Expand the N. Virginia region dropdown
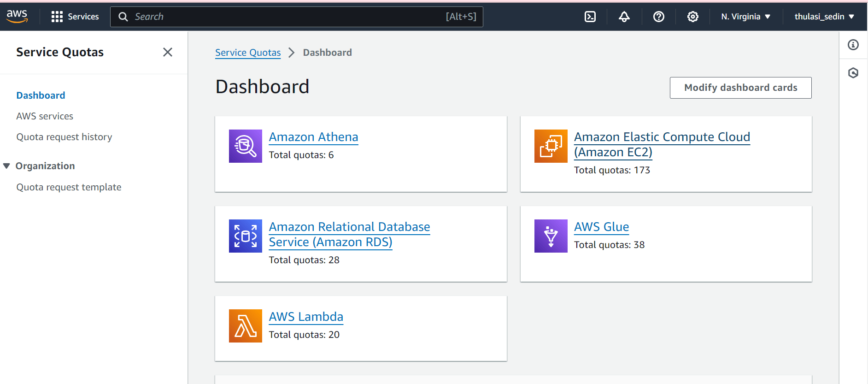Screen dimensions: 868x384 (x=745, y=17)
